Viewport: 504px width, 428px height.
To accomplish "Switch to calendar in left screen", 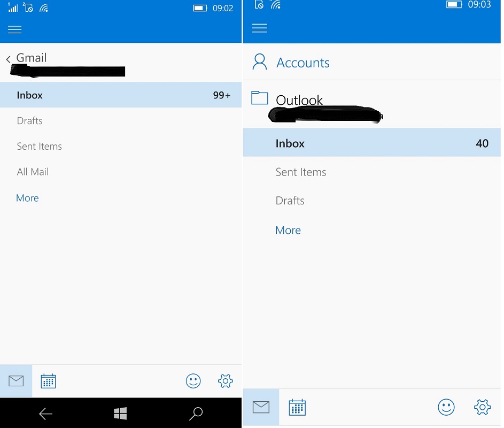I will pos(48,381).
